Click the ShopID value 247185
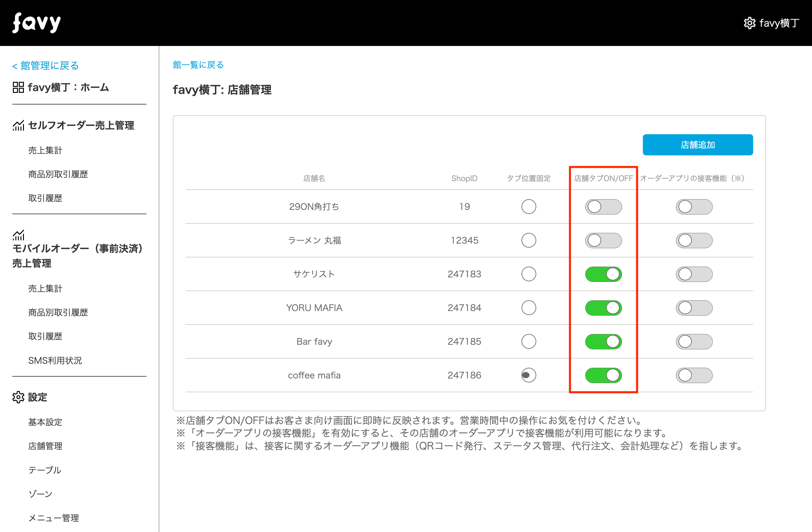Image resolution: width=812 pixels, height=532 pixels. 464,341
